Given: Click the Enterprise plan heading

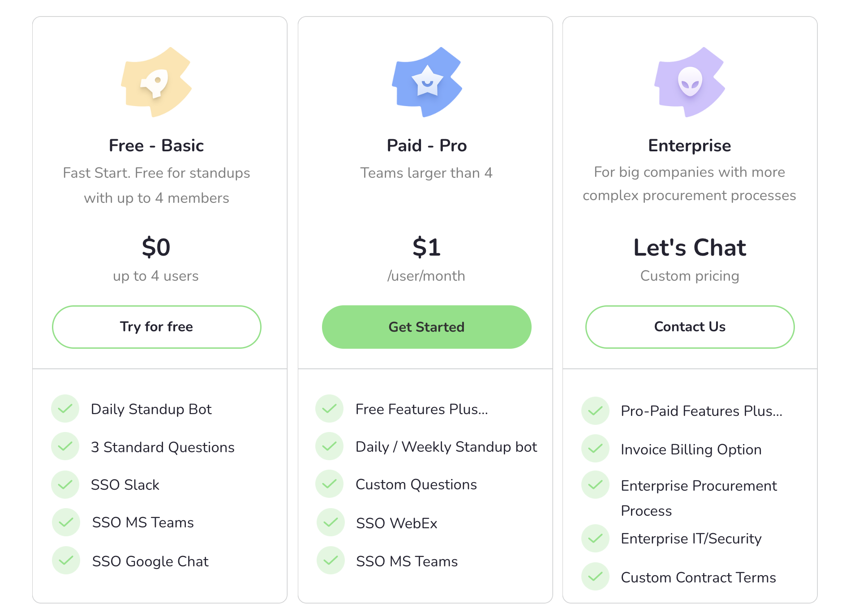Looking at the screenshot, I should coord(689,145).
